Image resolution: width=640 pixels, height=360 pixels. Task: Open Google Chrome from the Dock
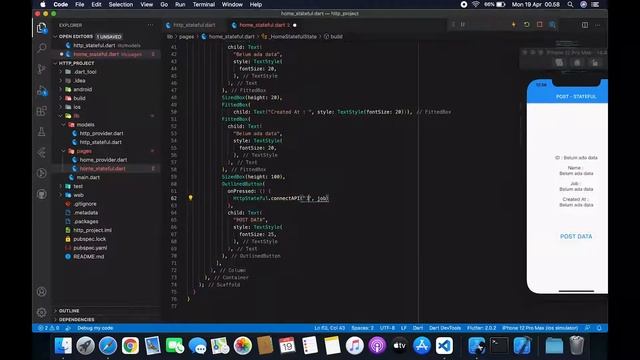click(x=130, y=346)
